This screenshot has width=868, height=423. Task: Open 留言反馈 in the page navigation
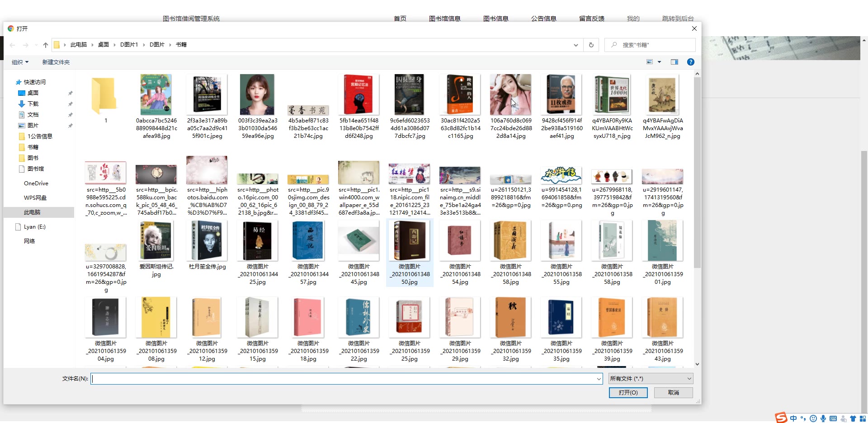(x=591, y=19)
